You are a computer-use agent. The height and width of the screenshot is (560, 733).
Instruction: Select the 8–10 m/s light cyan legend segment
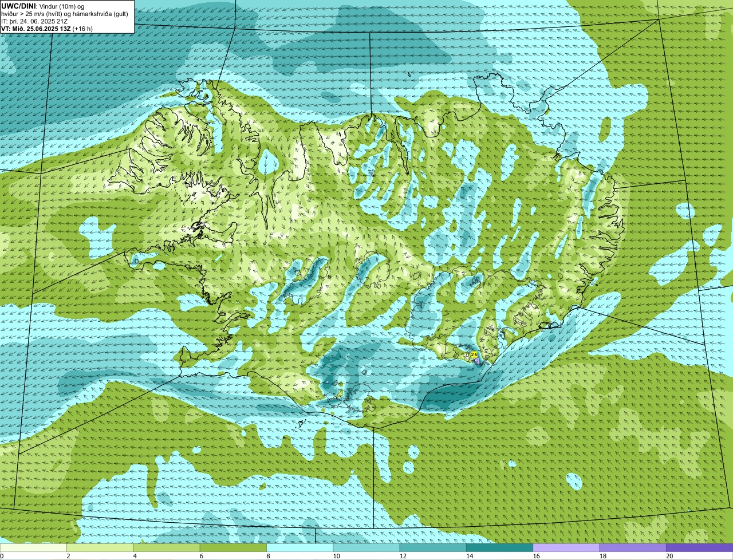pyautogui.click(x=299, y=547)
